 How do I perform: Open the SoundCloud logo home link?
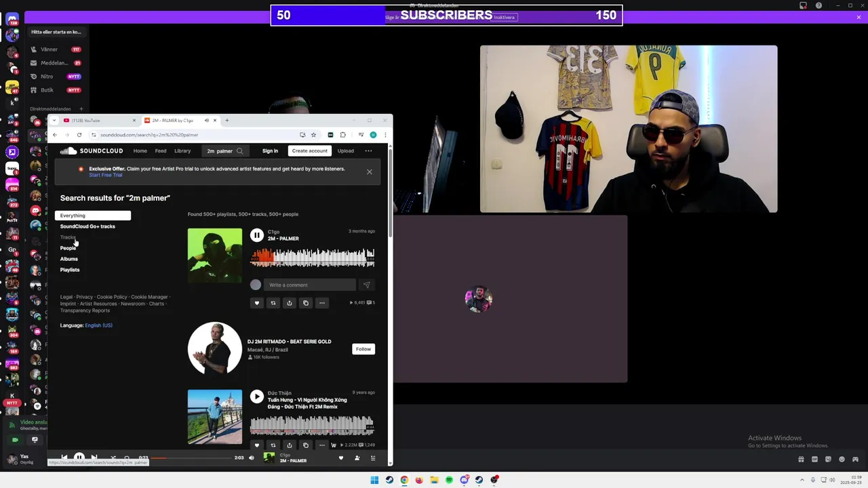(x=92, y=150)
